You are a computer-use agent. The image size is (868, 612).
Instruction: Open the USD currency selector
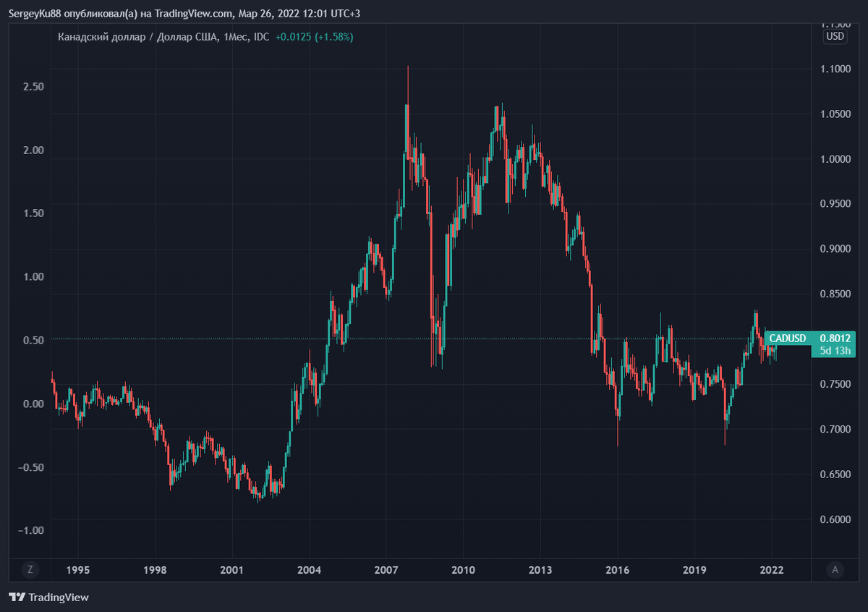pyautogui.click(x=835, y=37)
